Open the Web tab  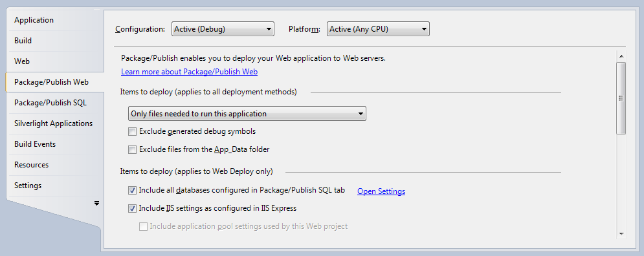[54, 61]
